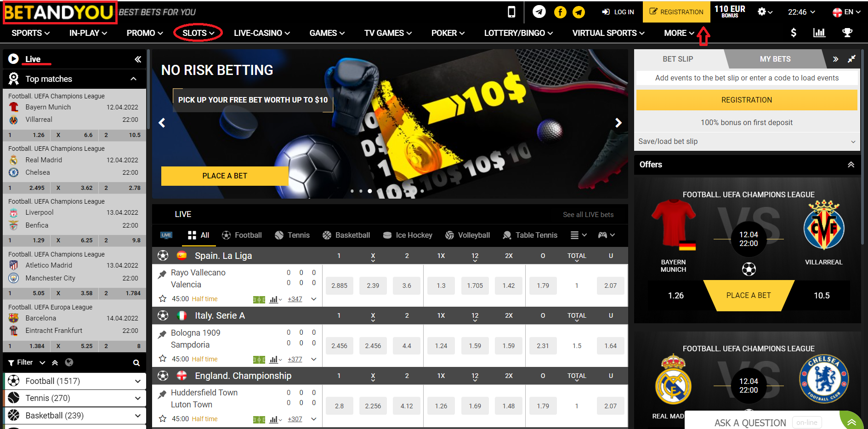The height and width of the screenshot is (429, 868).
Task: Expand the Tennis (270) sport list
Action: pyautogui.click(x=137, y=398)
